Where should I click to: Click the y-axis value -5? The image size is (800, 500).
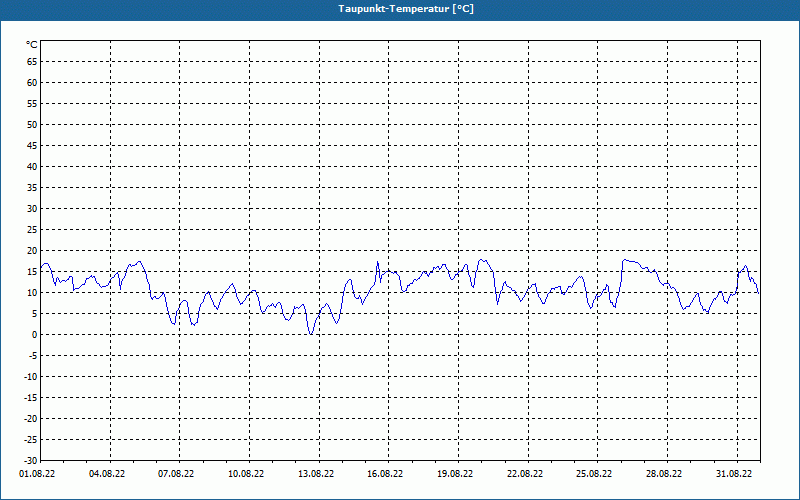(33, 356)
